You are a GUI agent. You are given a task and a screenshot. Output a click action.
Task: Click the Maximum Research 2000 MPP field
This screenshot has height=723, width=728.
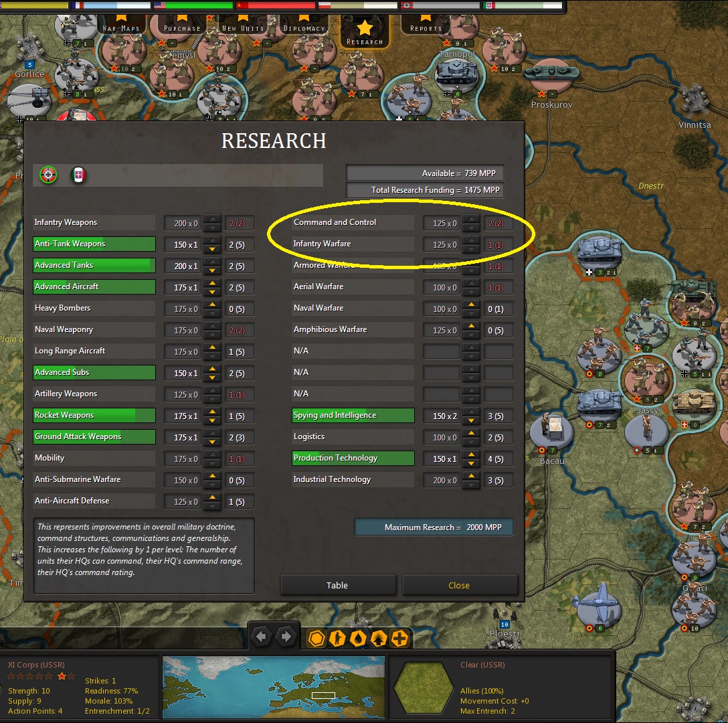(434, 527)
